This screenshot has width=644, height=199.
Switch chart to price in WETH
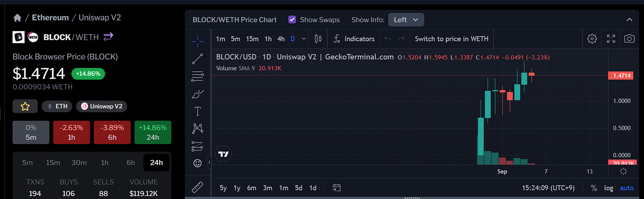click(x=452, y=39)
